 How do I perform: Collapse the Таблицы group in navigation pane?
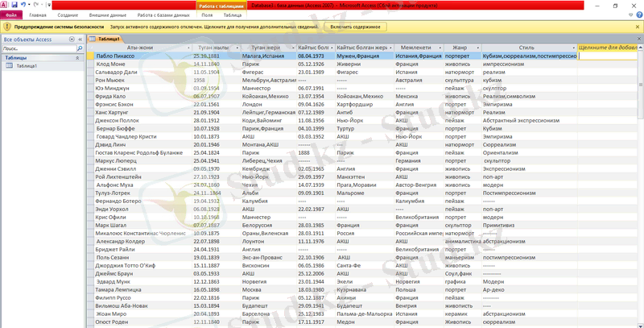coord(78,58)
